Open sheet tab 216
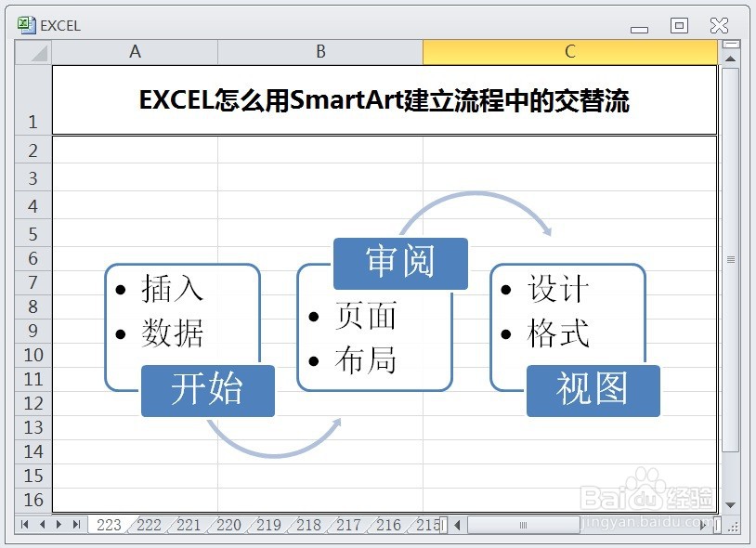Screen dimensions: 756x548 (388, 525)
